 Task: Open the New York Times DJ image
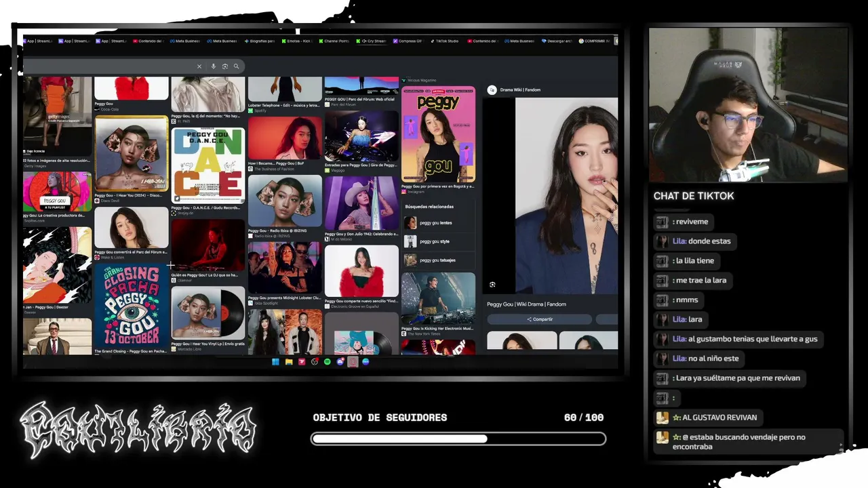coord(438,299)
